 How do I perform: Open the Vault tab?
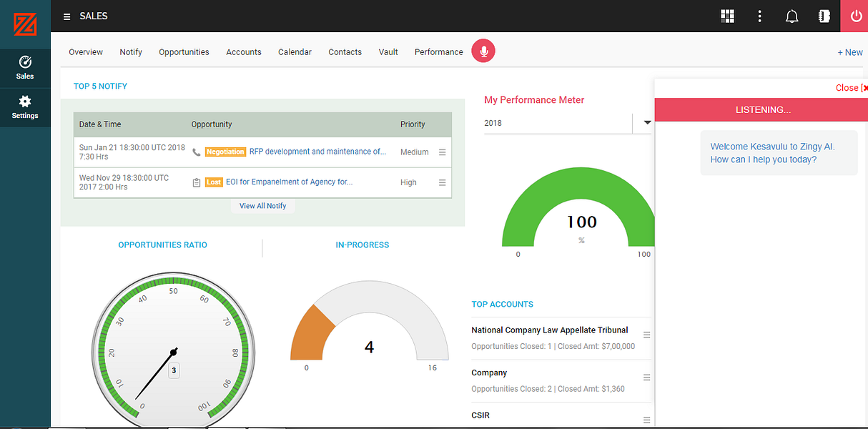click(388, 52)
